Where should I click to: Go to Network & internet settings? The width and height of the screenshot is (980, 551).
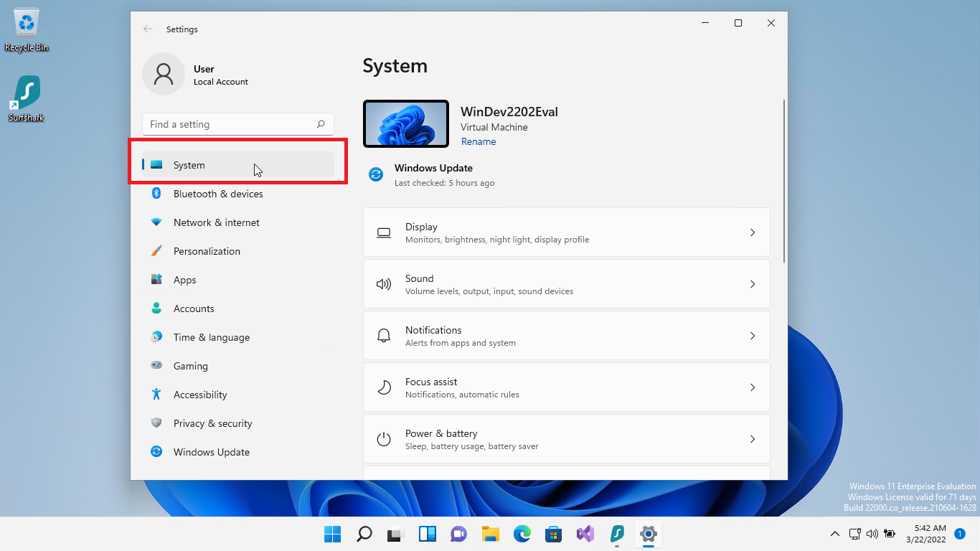238,222
